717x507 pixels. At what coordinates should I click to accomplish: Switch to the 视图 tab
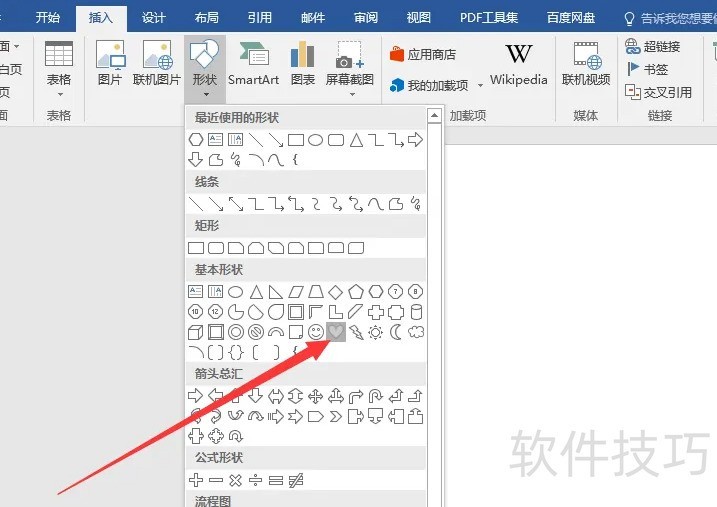[419, 17]
